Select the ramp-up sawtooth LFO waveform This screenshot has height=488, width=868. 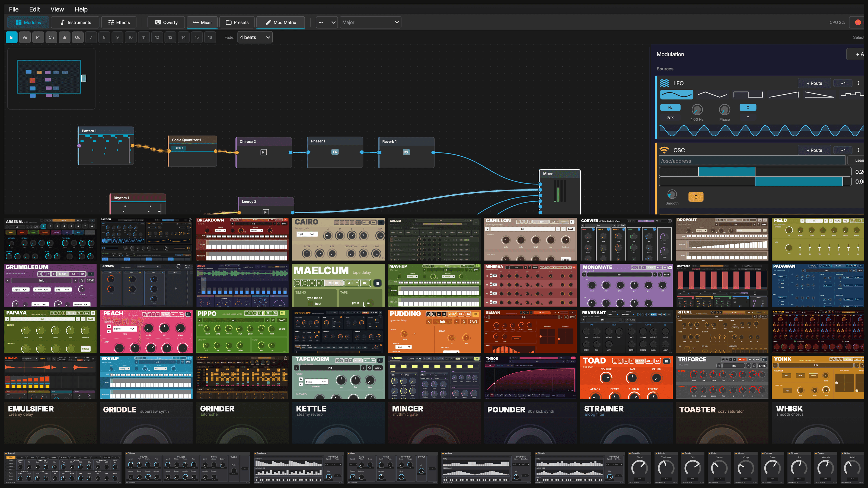pos(784,95)
